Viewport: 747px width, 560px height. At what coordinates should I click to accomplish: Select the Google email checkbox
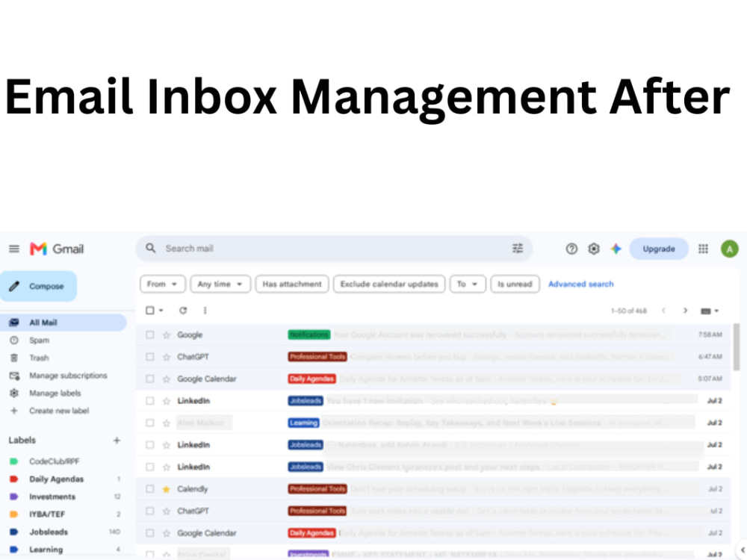coord(150,335)
